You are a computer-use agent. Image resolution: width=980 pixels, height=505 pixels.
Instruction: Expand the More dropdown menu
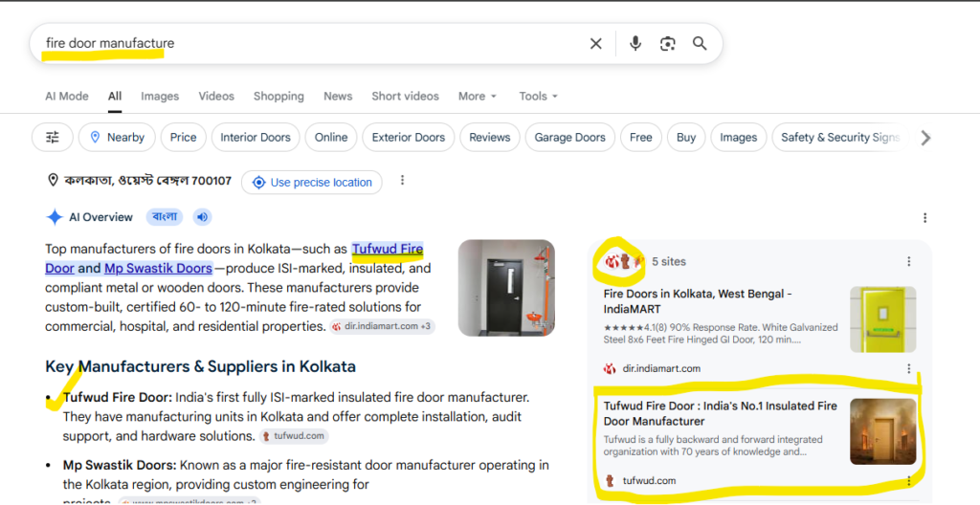coord(478,97)
